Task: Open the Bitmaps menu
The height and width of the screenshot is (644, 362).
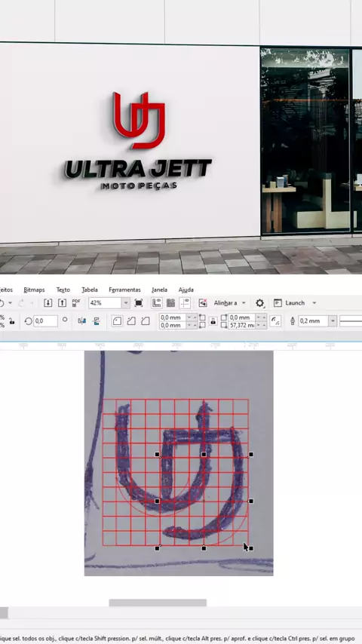Action: (x=34, y=290)
